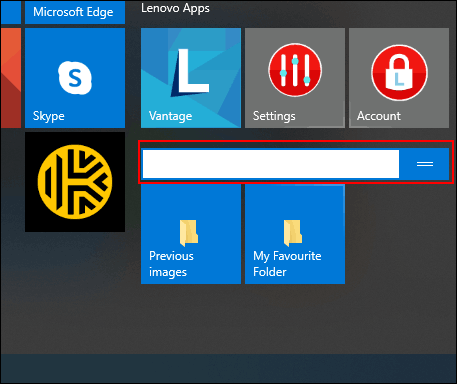The image size is (457, 384).
Task: Open the Lenovo Settings tile
Action: pos(295,78)
